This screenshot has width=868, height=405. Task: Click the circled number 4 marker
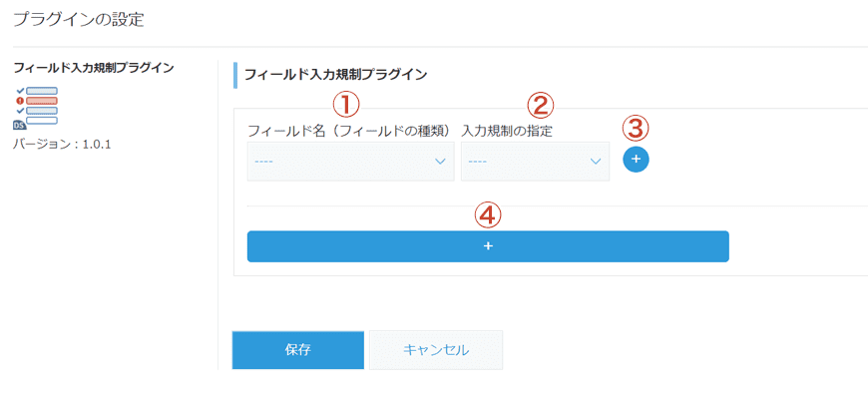[487, 213]
